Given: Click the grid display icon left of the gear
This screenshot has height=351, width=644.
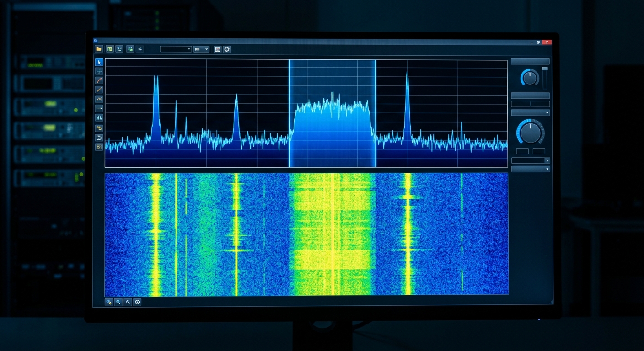Looking at the screenshot, I should (x=218, y=49).
